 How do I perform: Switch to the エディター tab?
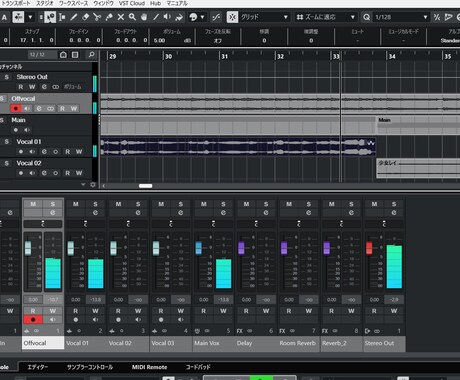coord(38,367)
